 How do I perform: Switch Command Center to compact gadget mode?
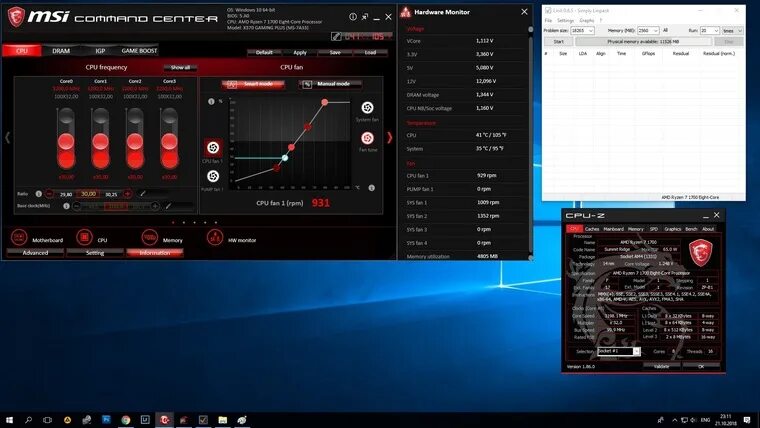pos(365,17)
